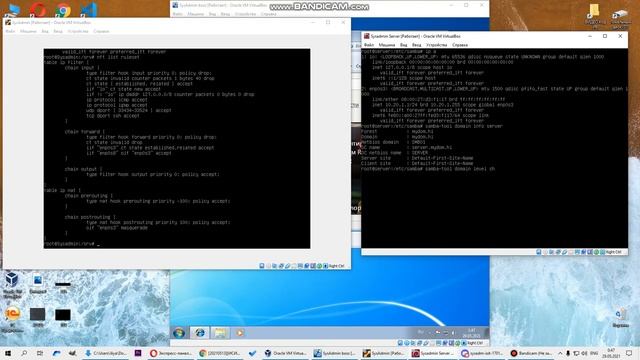Switch to Sysadmin boss taskbar button

pyautogui.click(x=335, y=353)
